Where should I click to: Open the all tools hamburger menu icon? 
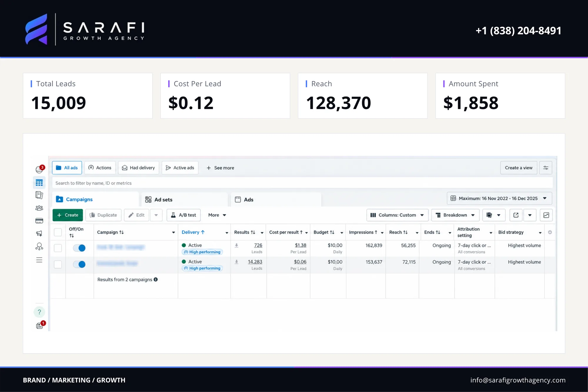[39, 260]
